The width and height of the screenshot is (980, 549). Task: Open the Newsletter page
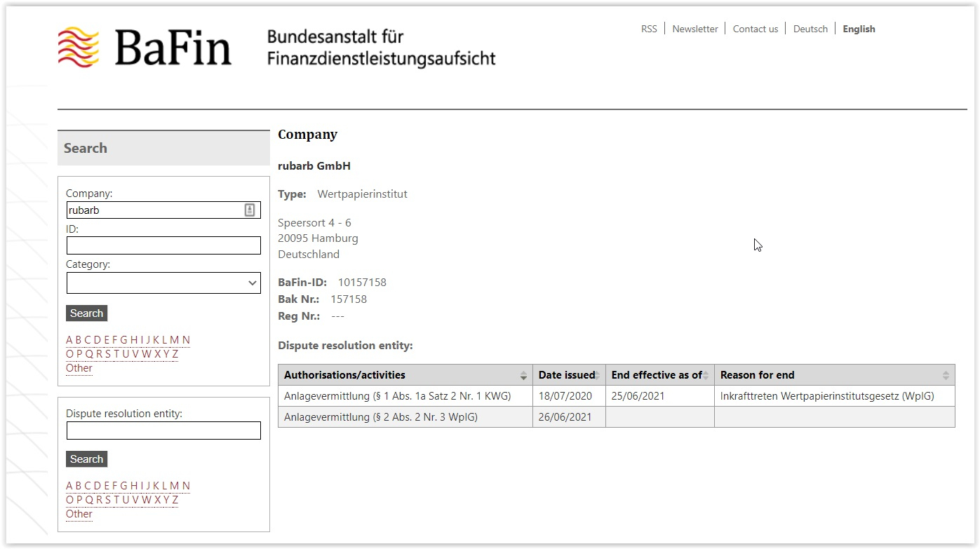694,29
